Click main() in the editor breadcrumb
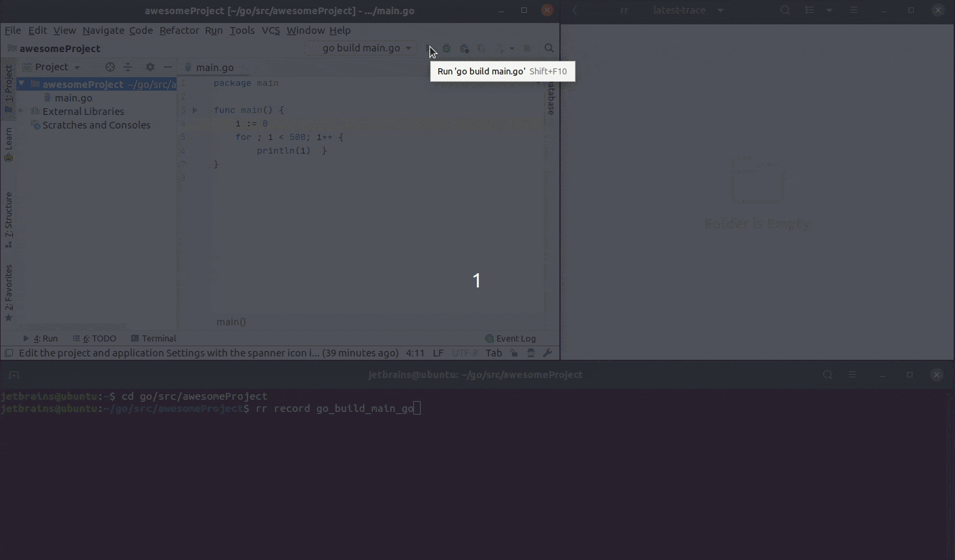Screen dimensions: 955x560 point(231,321)
